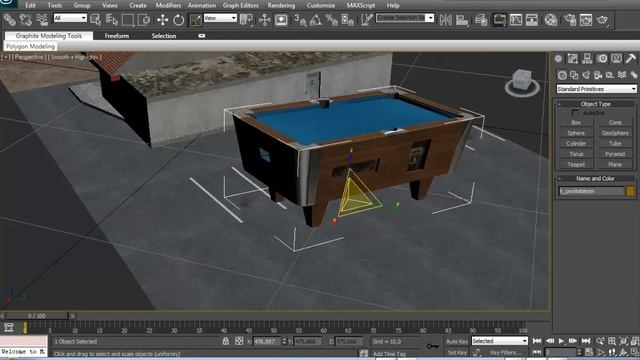
Task: Click the Teapot primitive button
Action: (x=576, y=164)
